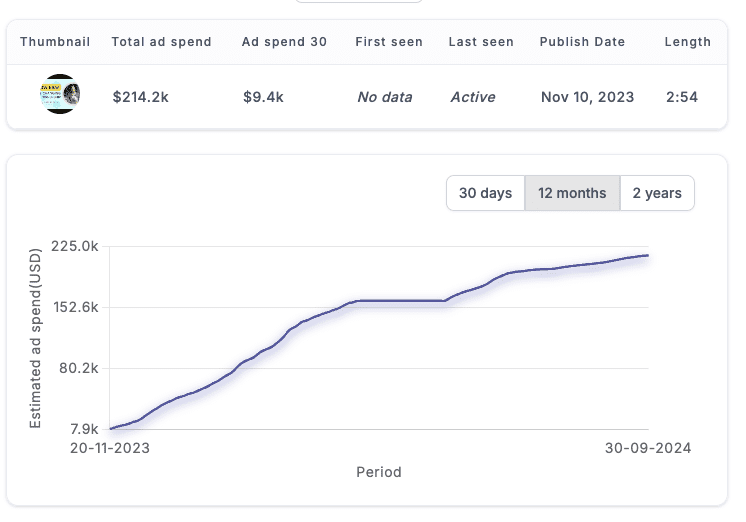746x522 pixels.
Task: Sort by Total ad spend column
Action: 161,42
